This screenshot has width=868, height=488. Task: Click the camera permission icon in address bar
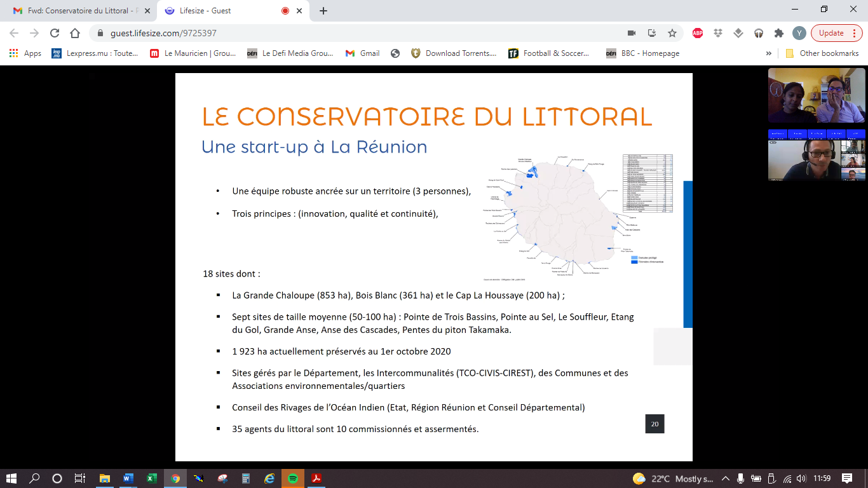(632, 33)
